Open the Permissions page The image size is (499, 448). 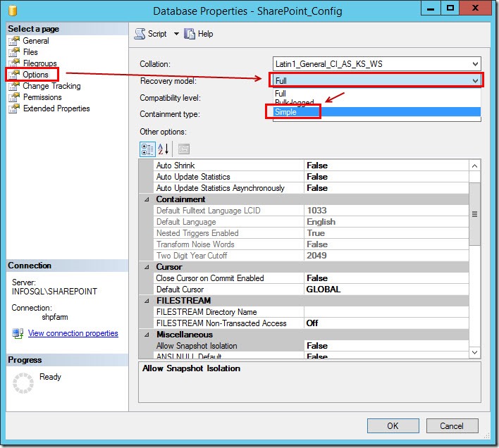pos(42,97)
